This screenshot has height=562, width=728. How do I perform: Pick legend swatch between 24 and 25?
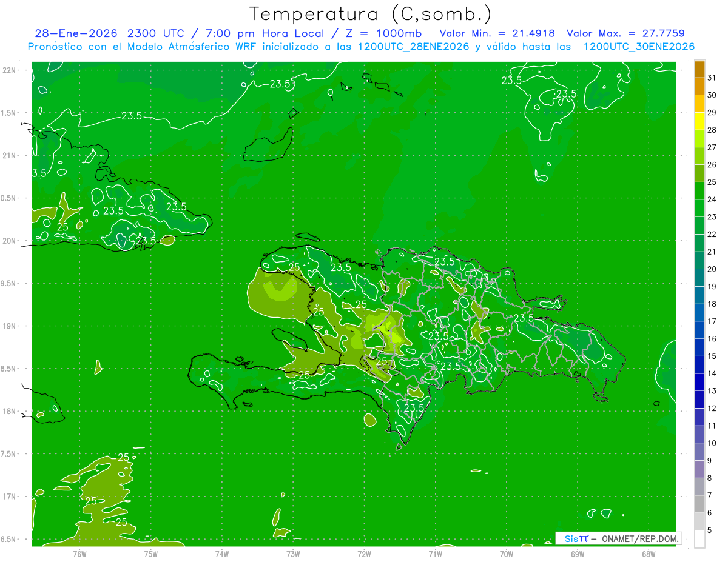pos(699,191)
